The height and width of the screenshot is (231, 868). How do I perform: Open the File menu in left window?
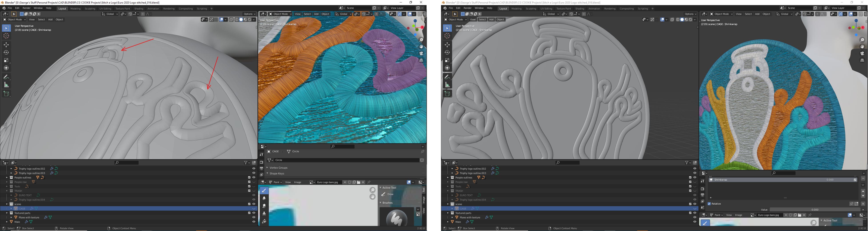[10, 8]
